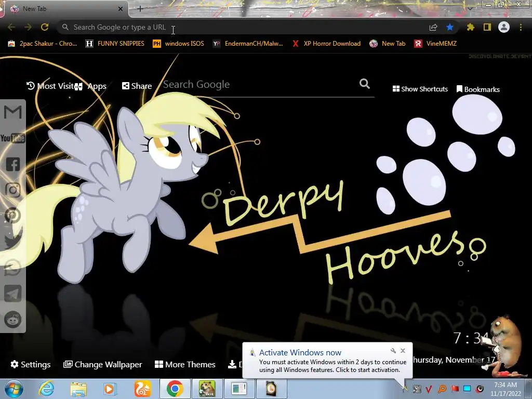Toggle Show Shortcuts
532x399 pixels.
pyautogui.click(x=420, y=89)
